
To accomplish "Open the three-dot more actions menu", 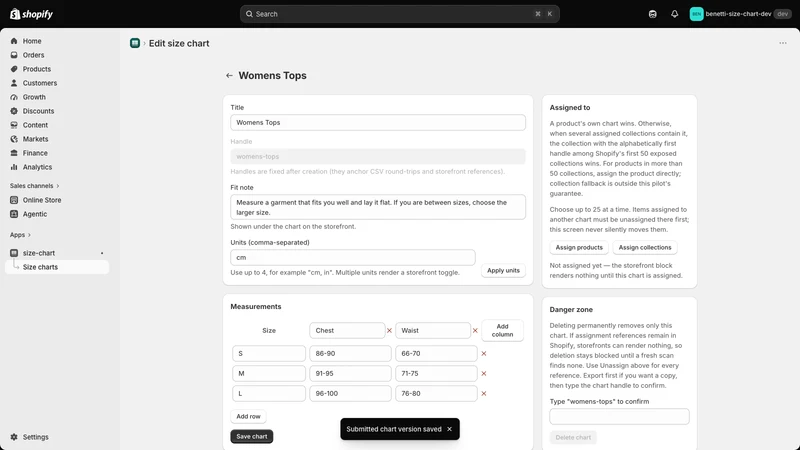I will pos(783,43).
